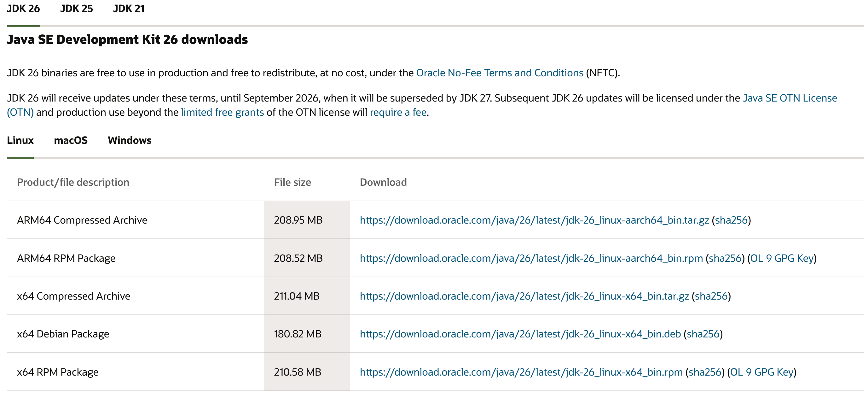Click the require a fee link

coord(398,112)
